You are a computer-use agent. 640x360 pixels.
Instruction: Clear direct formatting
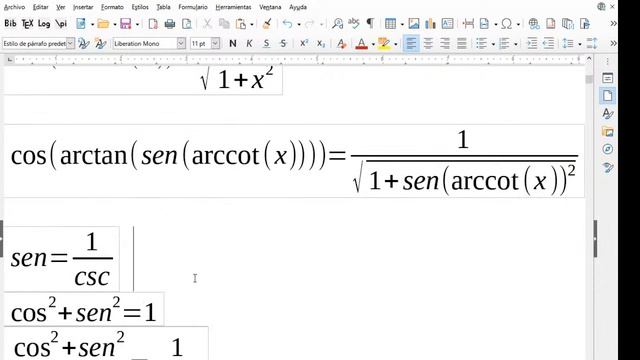(342, 43)
